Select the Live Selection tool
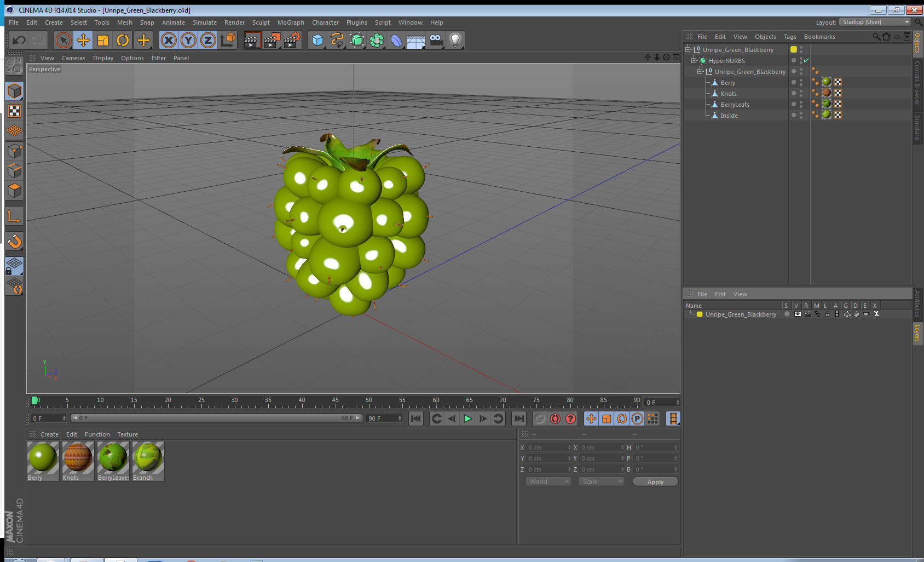This screenshot has height=562, width=924. [63, 40]
